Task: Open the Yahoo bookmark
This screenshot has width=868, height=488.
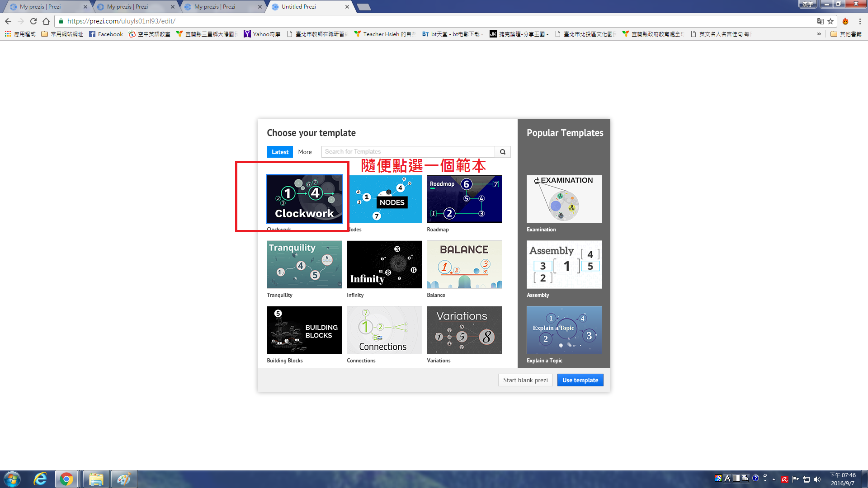Action: (x=262, y=34)
